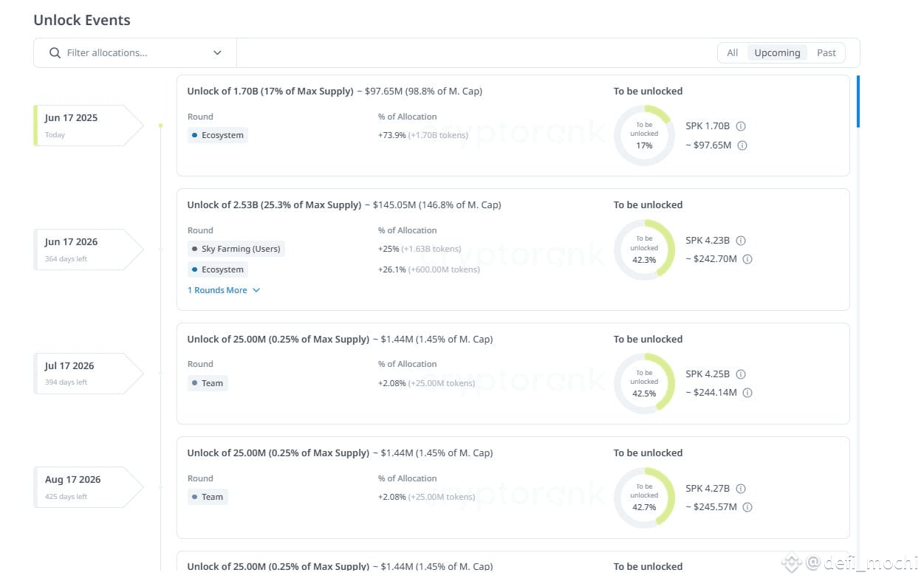Select the Jul 17 2026 date marker
924x581 pixels.
[x=89, y=373]
